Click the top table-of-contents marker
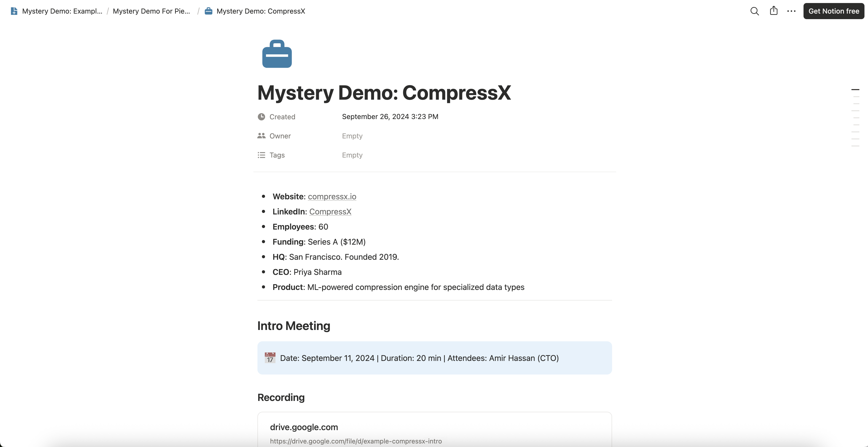This screenshot has width=868, height=447. pos(855,90)
